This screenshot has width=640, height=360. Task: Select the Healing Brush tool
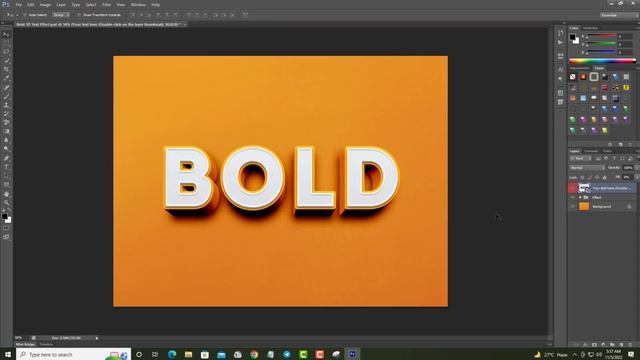(6, 87)
